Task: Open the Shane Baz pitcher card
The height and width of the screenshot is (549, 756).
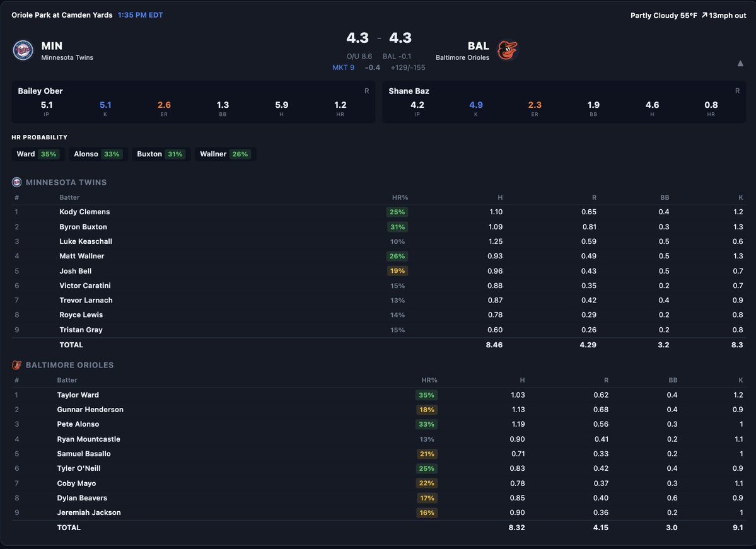Action: pyautogui.click(x=564, y=102)
